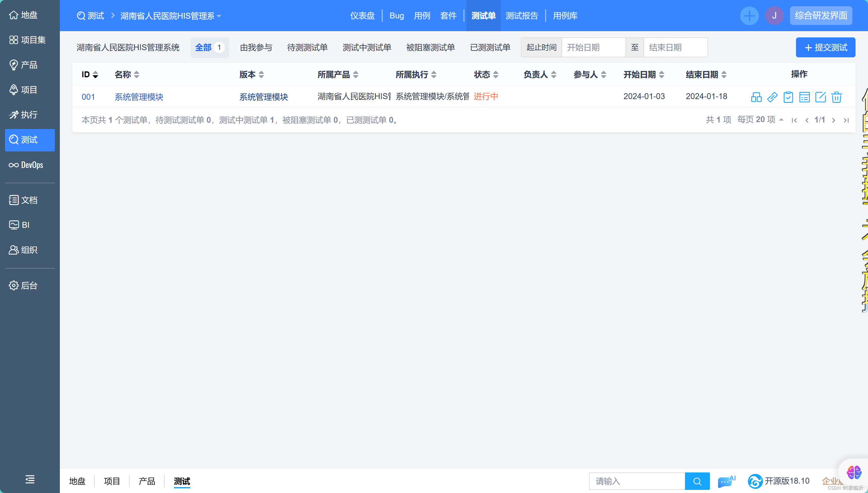868x493 pixels.
Task: Open the test report list icon in row
Action: tap(804, 97)
